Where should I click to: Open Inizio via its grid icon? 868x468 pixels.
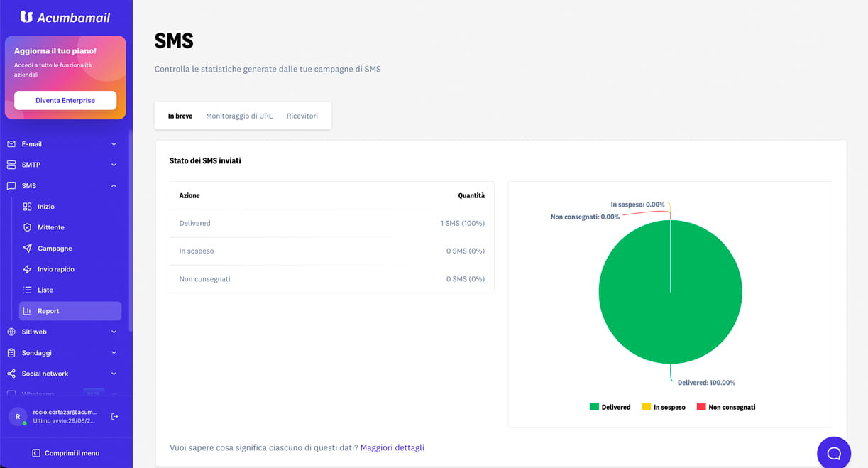(28, 207)
